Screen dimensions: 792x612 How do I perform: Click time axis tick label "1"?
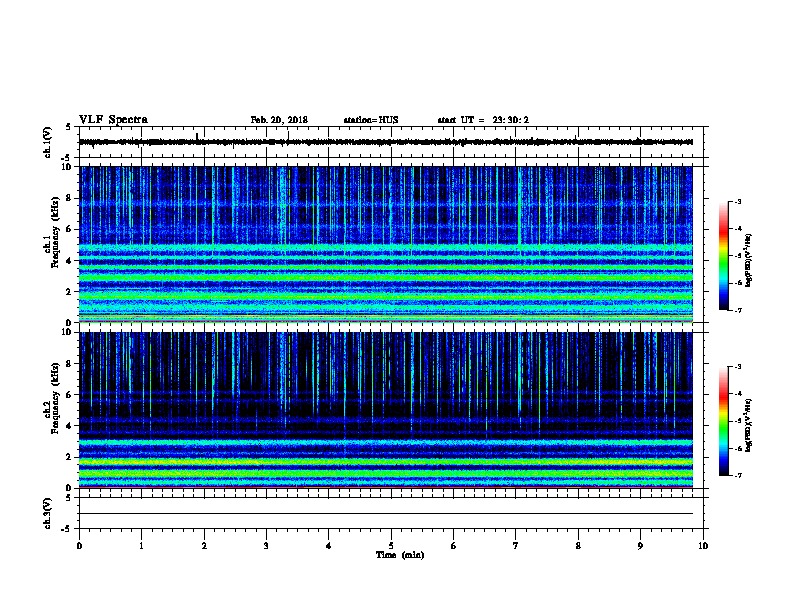[x=141, y=546]
